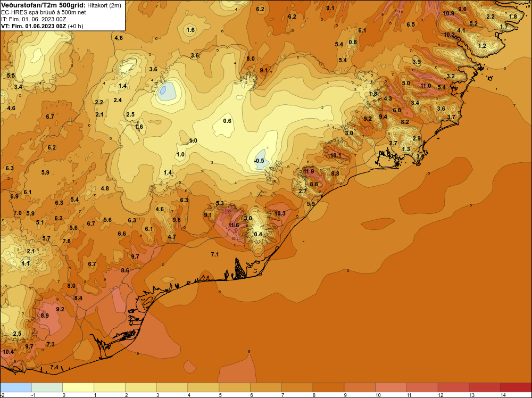Click the 1.3 temperature value
Screen dimensions: 532x398
pyautogui.click(x=406, y=149)
